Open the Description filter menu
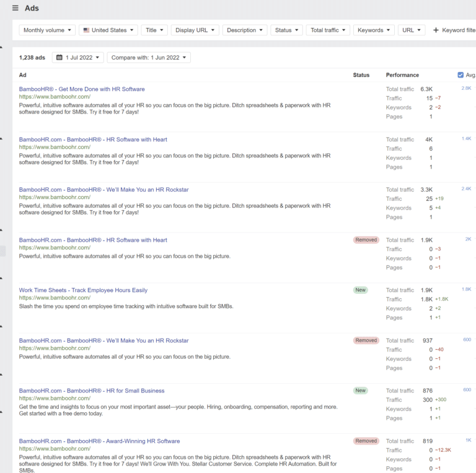 [244, 30]
